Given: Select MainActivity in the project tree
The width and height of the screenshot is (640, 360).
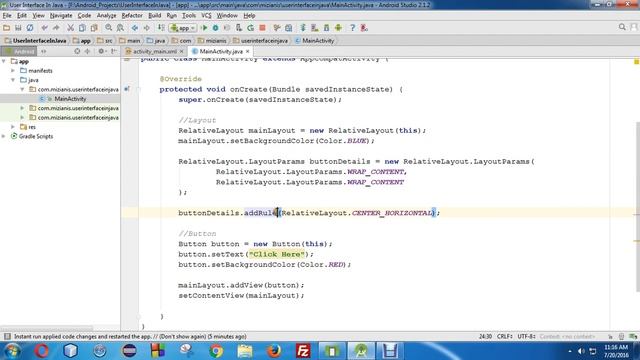Looking at the screenshot, I should (70, 99).
